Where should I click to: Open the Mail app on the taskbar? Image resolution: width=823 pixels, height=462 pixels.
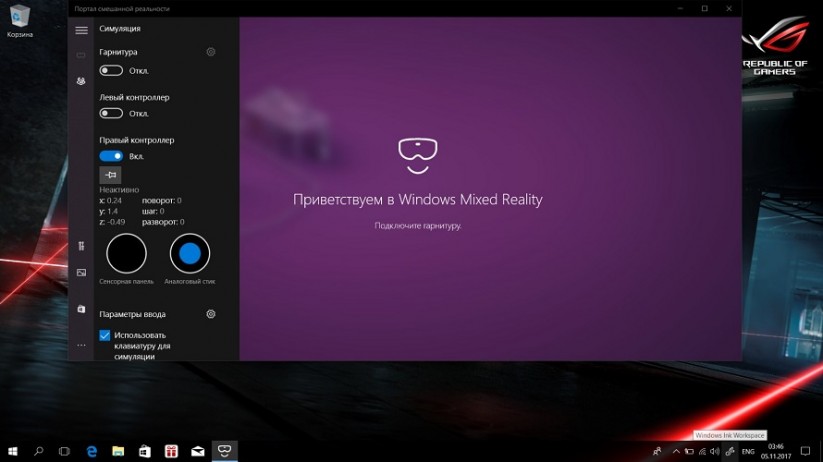(198, 451)
